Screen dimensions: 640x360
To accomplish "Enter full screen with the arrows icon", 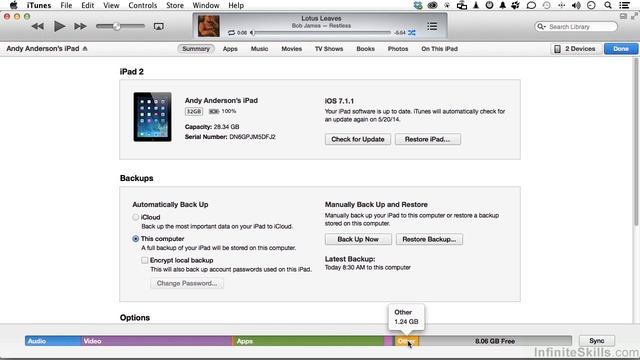I will click(634, 16).
